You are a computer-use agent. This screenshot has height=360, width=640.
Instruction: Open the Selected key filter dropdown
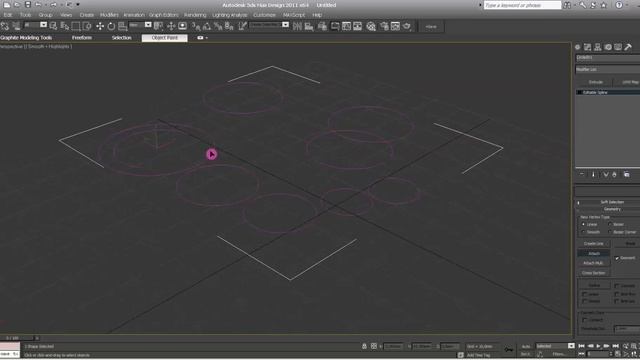(x=555, y=346)
